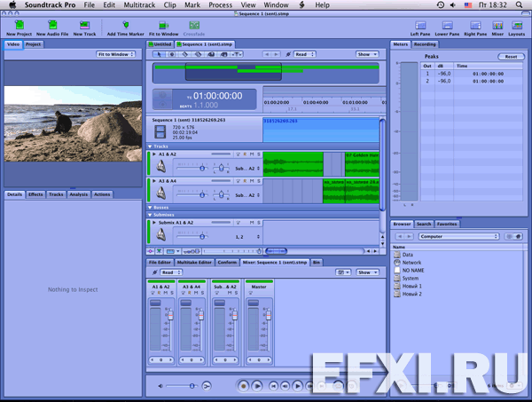Switch to the Recording tab
Screen dimensions: 532x402
425,44
